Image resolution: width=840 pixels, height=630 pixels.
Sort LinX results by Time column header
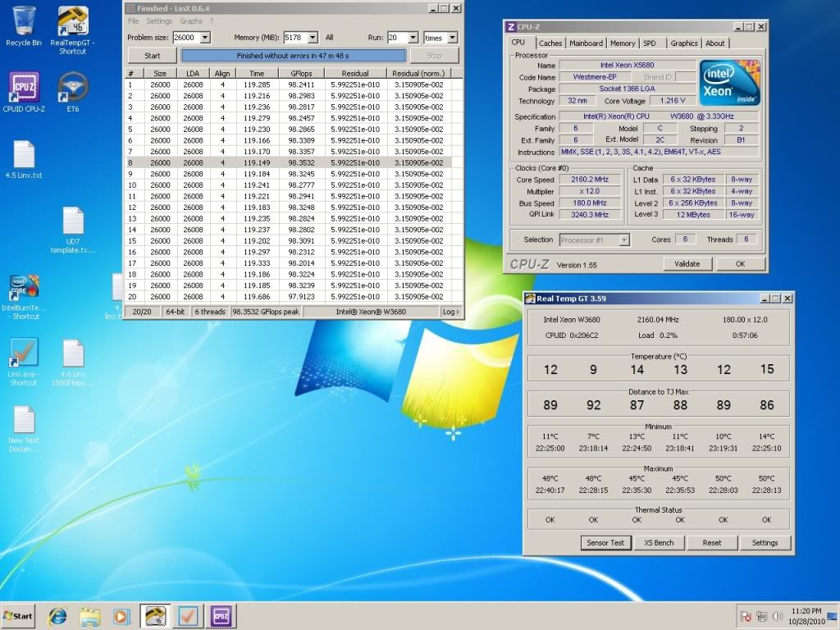(257, 73)
